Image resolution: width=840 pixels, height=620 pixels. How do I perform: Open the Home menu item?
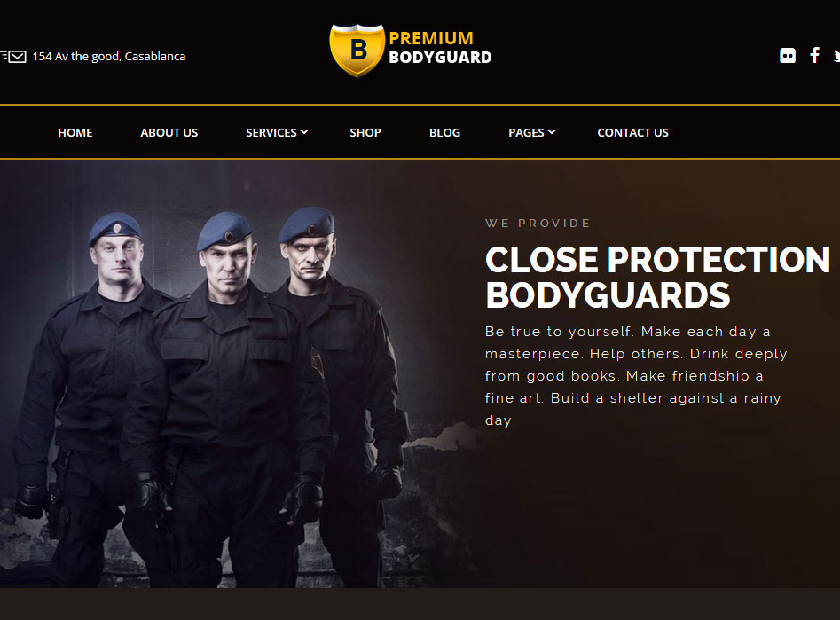pyautogui.click(x=75, y=132)
